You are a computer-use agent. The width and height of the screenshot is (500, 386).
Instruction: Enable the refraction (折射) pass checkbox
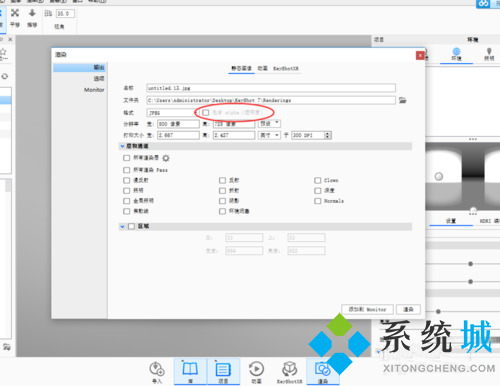click(222, 191)
